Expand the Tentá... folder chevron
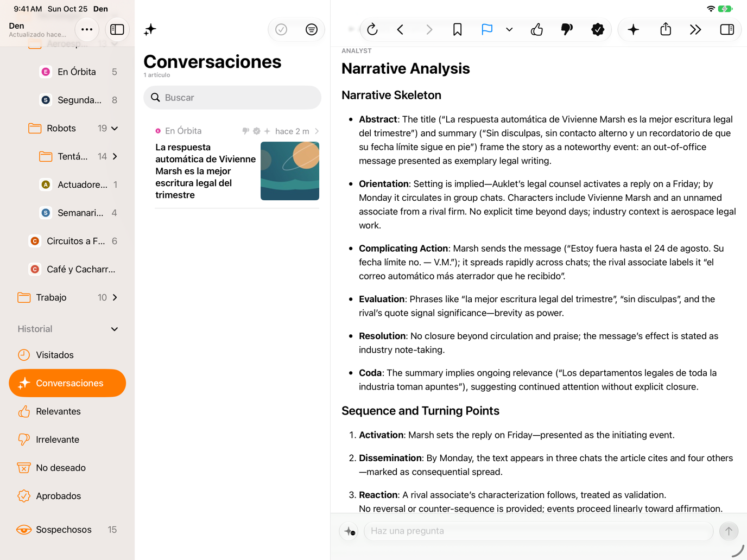The image size is (747, 560). [x=115, y=157]
